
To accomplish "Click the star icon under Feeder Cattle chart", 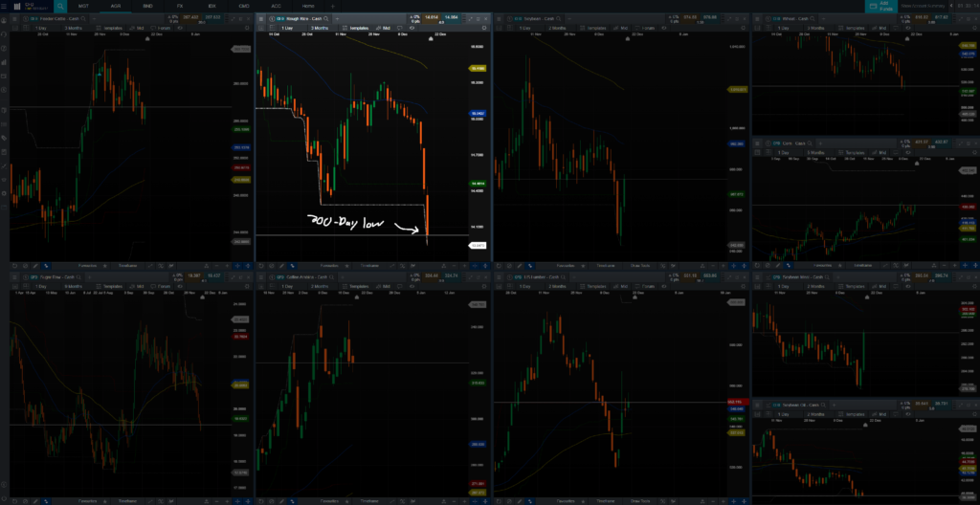I will coord(105,266).
